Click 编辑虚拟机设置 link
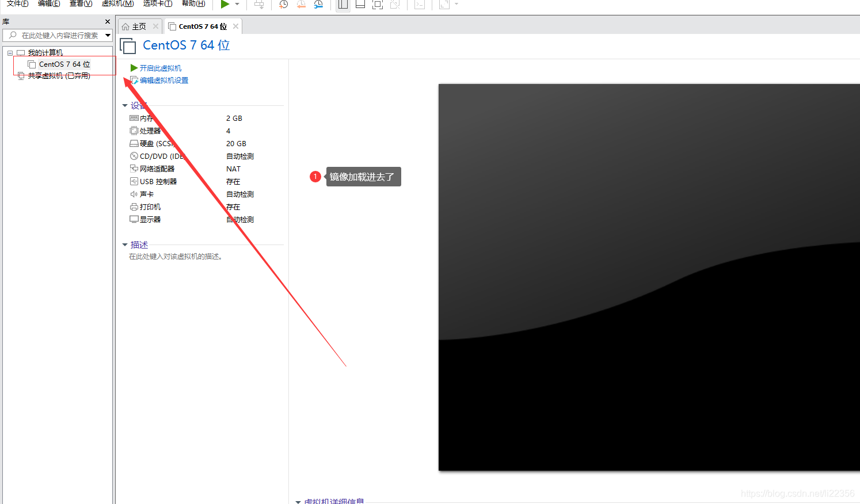The width and height of the screenshot is (860, 504). 164,81
